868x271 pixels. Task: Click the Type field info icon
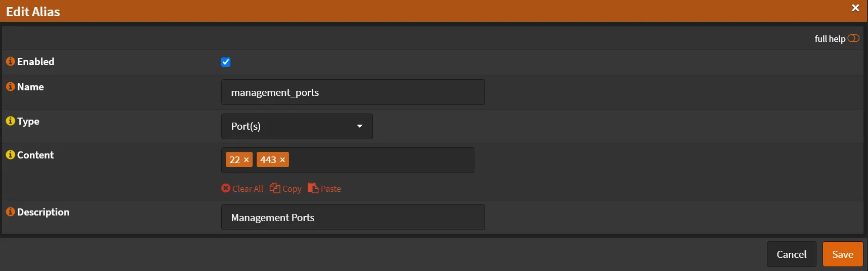tap(10, 121)
